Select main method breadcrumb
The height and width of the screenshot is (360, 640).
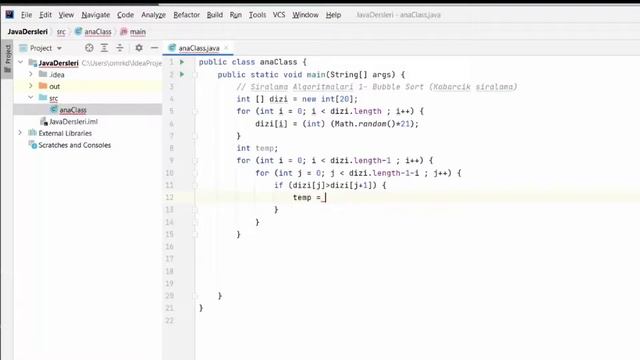133,31
